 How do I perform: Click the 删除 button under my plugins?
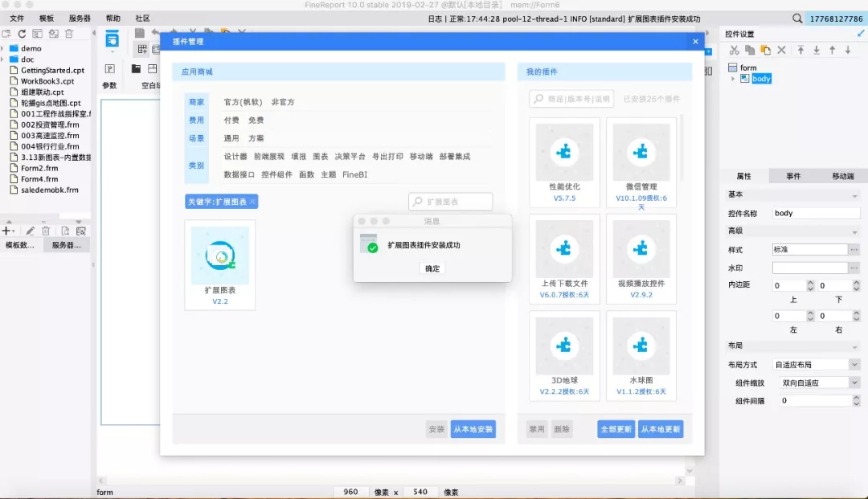coord(561,429)
